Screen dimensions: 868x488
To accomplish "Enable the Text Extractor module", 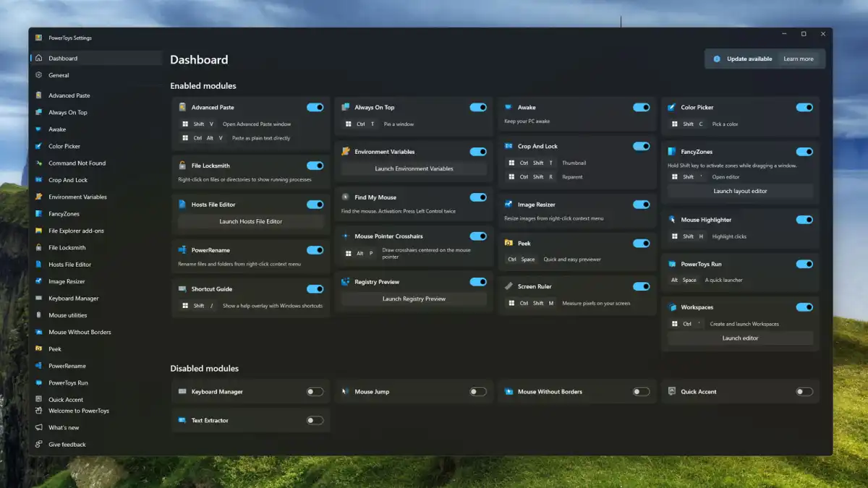I will (x=315, y=420).
